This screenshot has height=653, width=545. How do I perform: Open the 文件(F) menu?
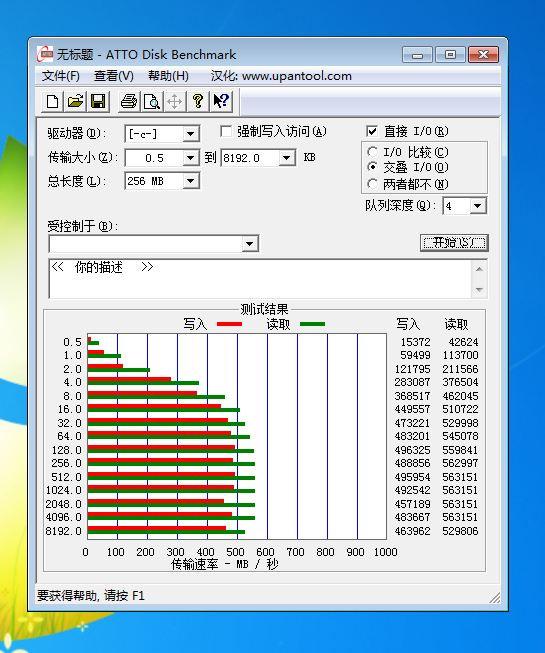click(61, 76)
